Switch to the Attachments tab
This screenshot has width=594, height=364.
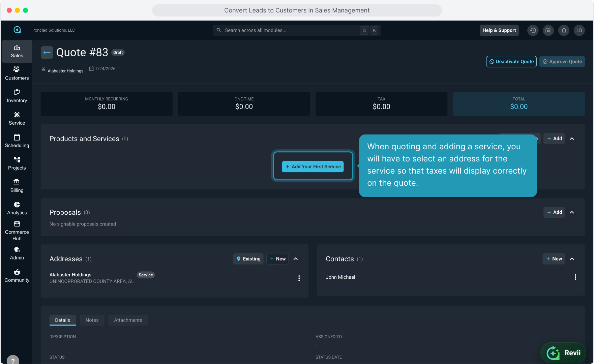(x=128, y=320)
